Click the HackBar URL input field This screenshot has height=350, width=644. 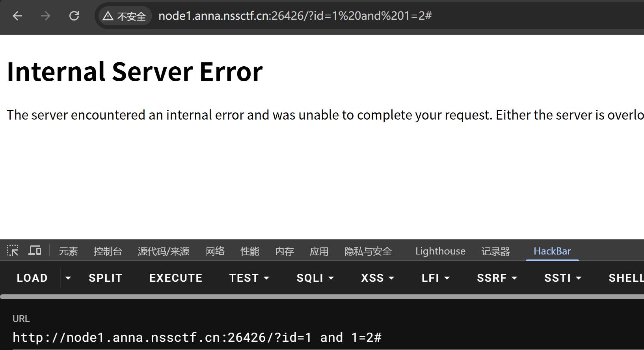[x=197, y=337]
